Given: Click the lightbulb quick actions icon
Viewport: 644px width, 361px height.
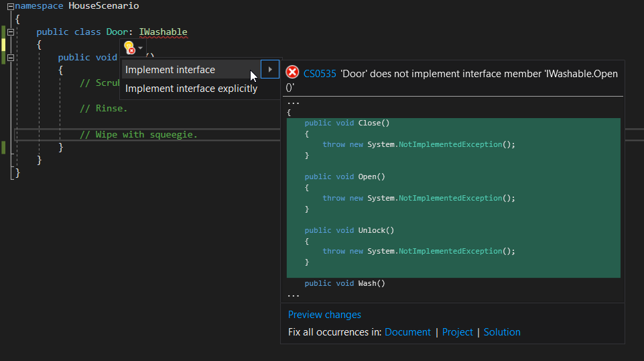Looking at the screenshot, I should tap(129, 48).
